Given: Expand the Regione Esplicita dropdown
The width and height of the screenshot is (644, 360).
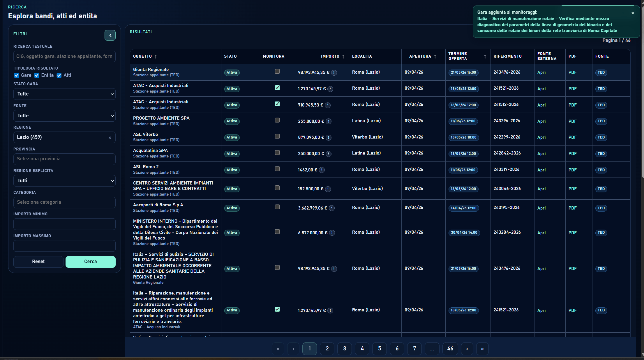Looking at the screenshot, I should coord(64,181).
